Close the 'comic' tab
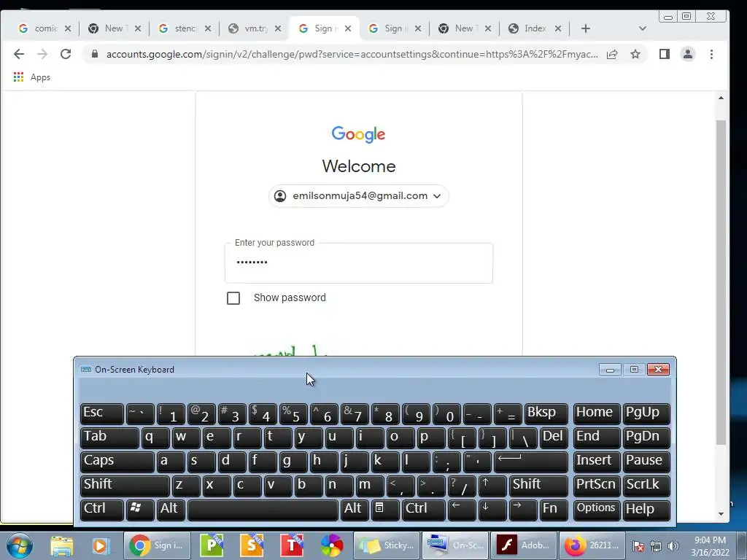This screenshot has height=560, width=747. click(68, 28)
